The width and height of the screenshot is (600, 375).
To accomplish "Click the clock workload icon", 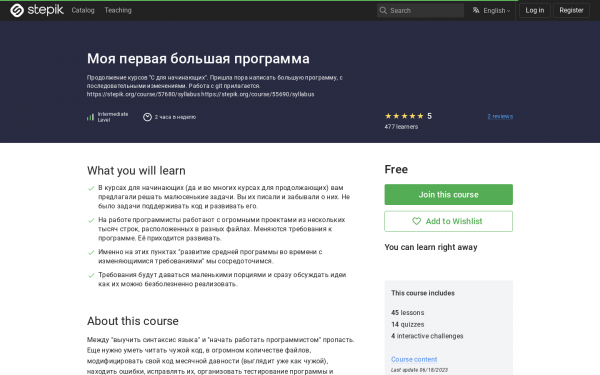I will point(147,117).
